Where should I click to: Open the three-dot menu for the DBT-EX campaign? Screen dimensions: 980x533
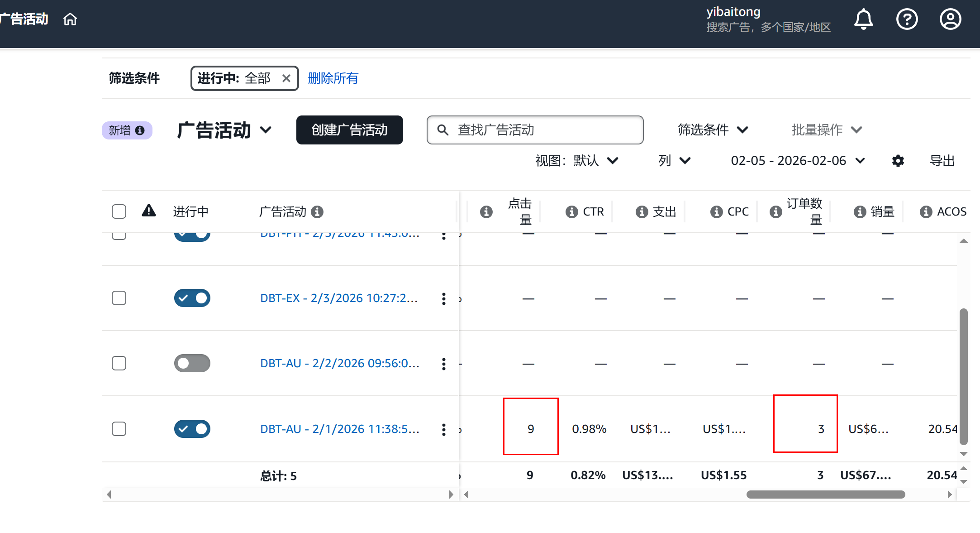tap(443, 299)
